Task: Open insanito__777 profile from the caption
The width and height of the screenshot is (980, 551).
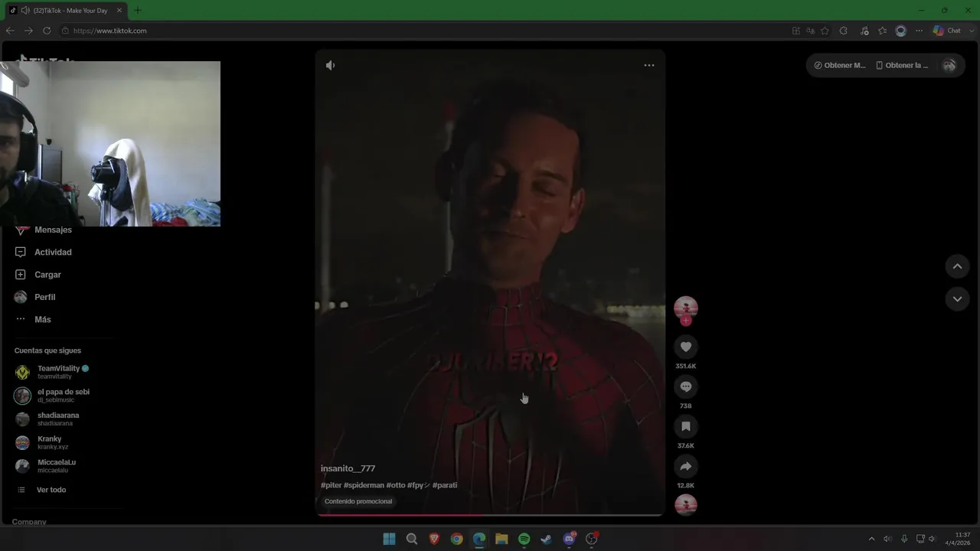Action: click(348, 468)
